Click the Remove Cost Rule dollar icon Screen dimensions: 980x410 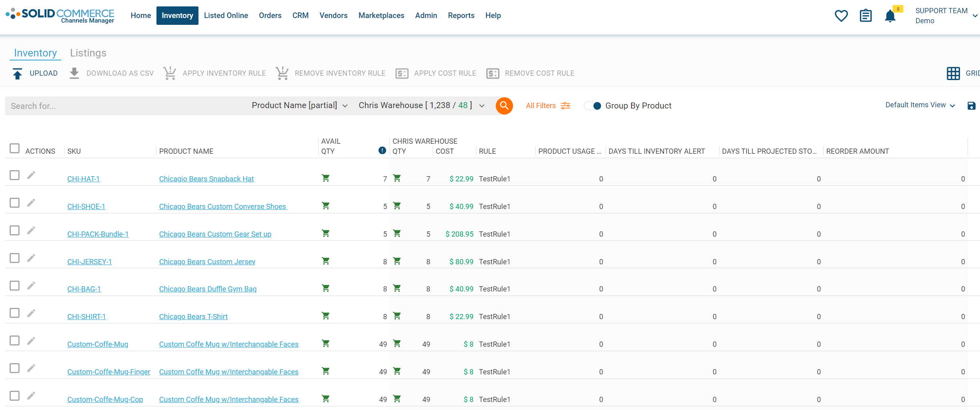[493, 74]
